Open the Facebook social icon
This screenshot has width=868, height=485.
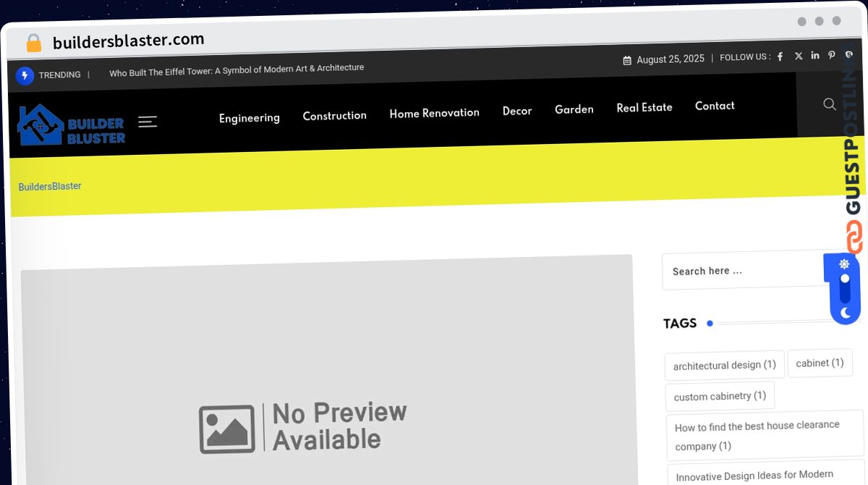click(x=780, y=56)
